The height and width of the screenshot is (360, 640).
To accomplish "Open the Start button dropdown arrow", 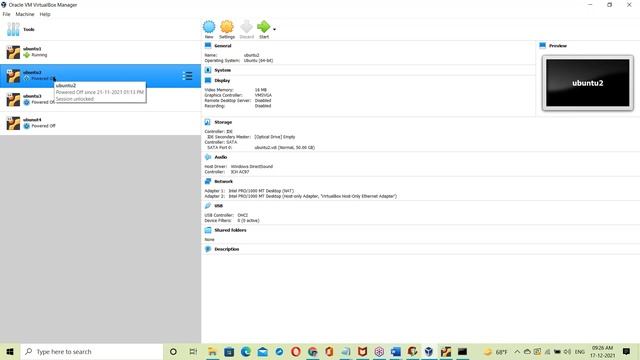I will tap(274, 29).
